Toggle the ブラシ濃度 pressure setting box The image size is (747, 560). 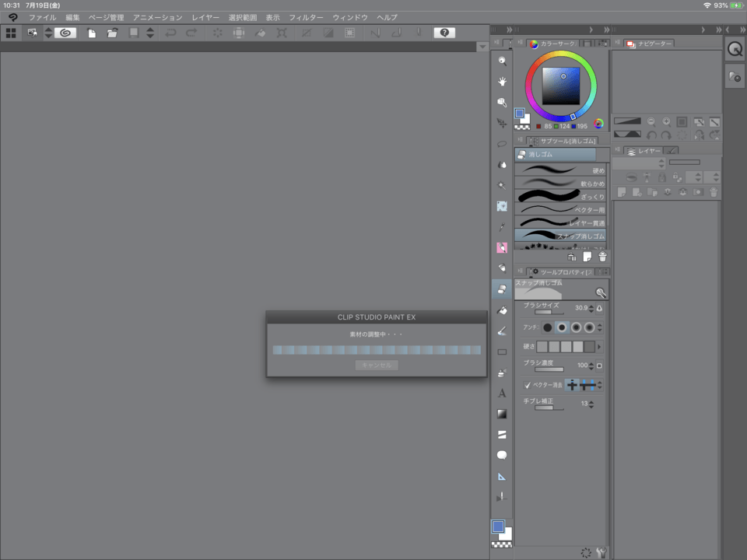click(599, 365)
